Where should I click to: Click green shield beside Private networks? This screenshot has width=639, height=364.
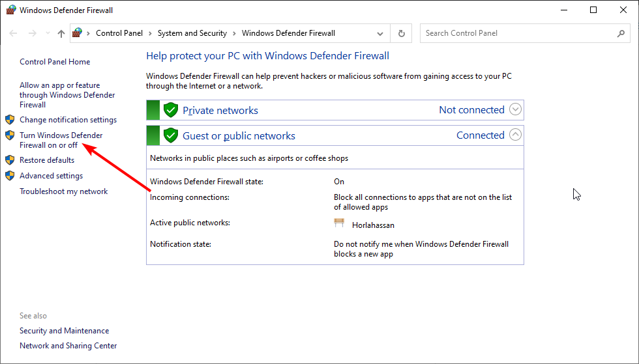coord(171,110)
